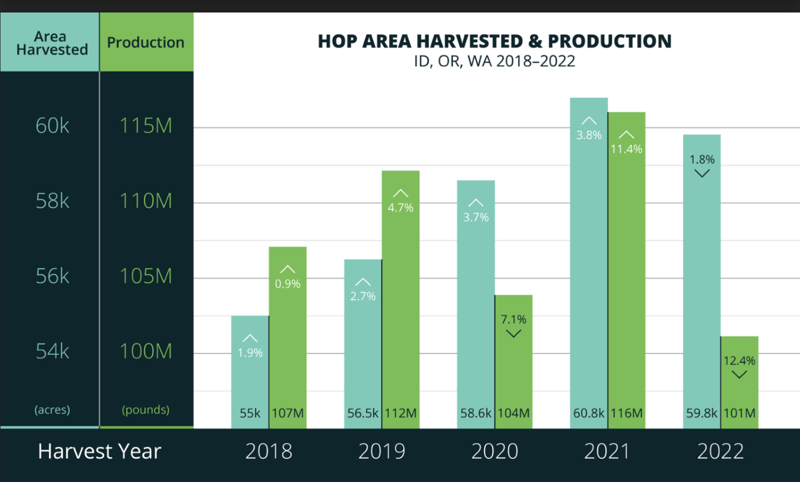Click the '3.8%' change label

pyautogui.click(x=589, y=135)
